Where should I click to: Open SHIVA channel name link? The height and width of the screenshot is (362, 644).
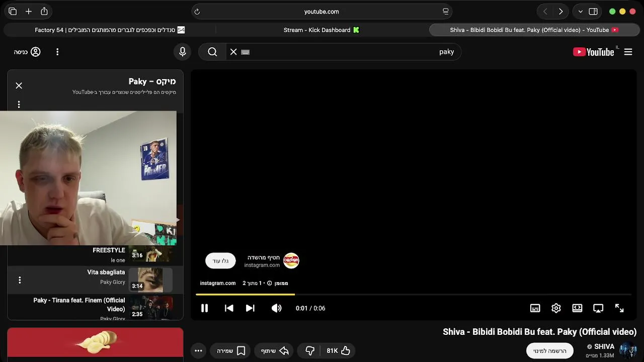point(604,346)
